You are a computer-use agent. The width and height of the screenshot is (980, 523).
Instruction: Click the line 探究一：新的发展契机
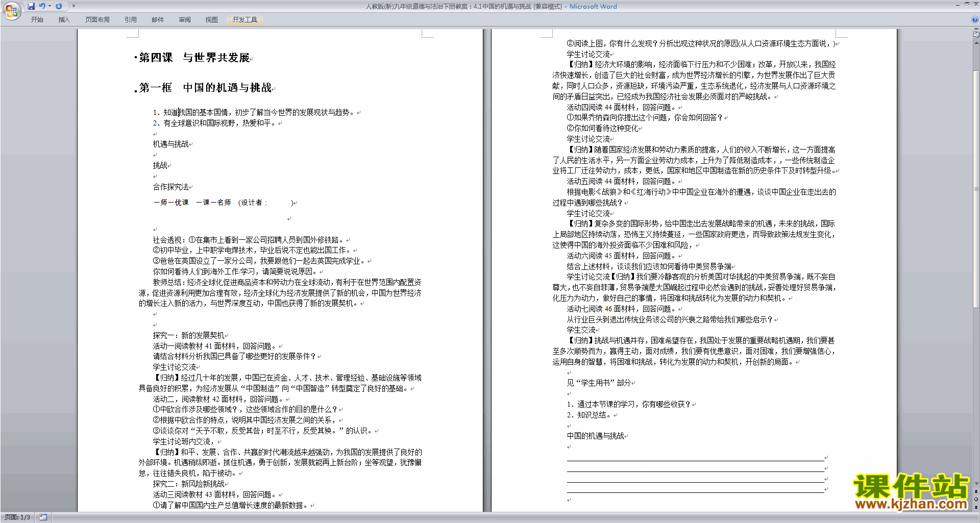tap(189, 335)
